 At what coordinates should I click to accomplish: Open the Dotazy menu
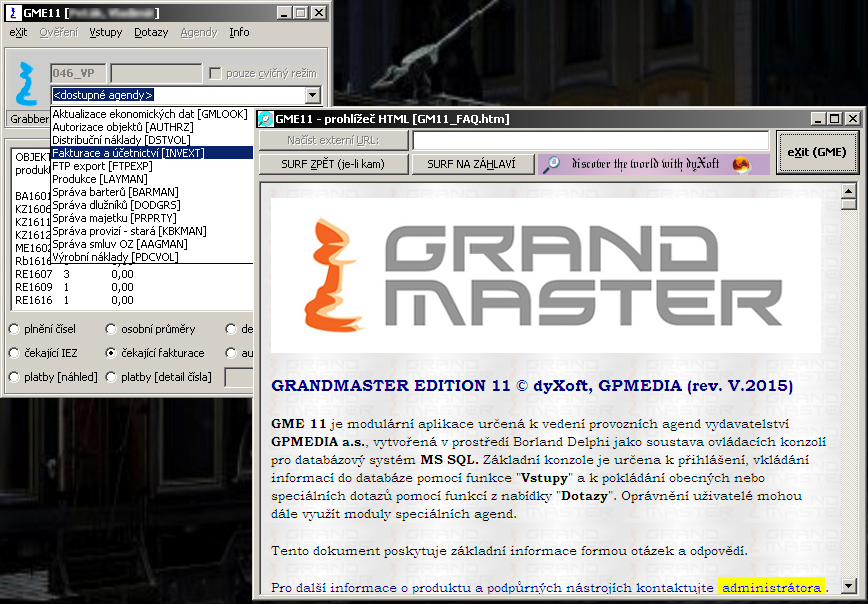(151, 33)
